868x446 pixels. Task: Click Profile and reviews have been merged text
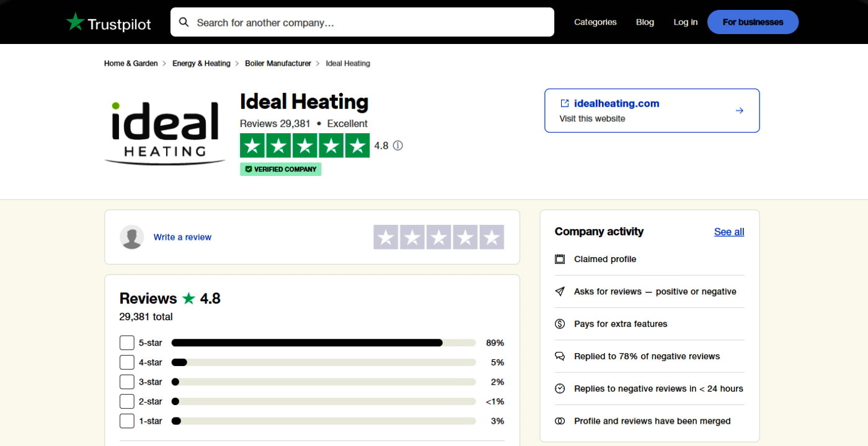[x=652, y=421]
